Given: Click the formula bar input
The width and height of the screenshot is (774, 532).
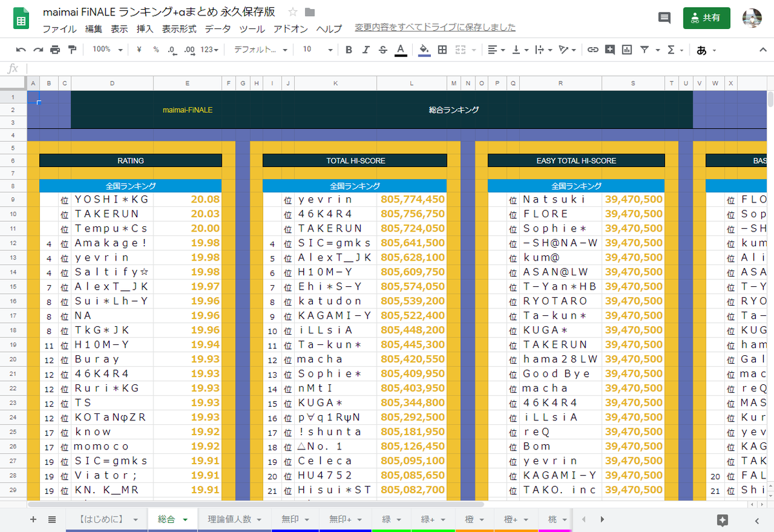Looking at the screenshot, I should [x=400, y=68].
